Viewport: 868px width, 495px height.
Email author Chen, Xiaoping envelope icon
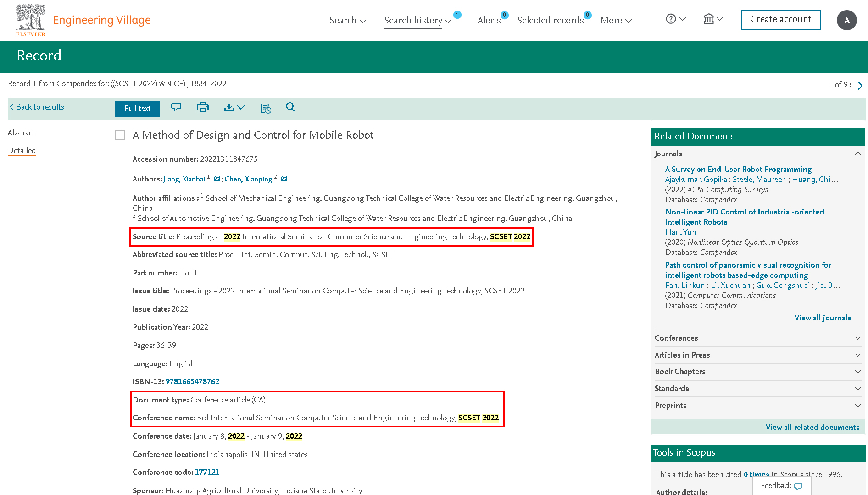tap(284, 179)
